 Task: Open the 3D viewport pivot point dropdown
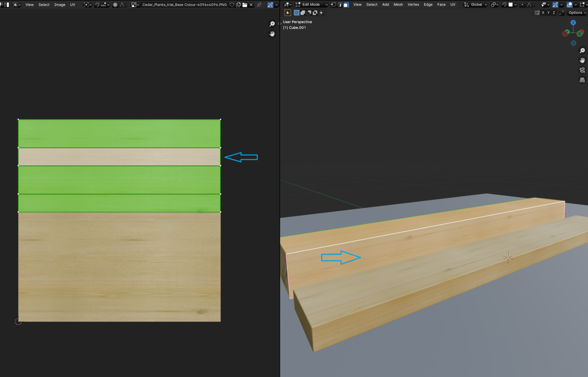coord(496,5)
